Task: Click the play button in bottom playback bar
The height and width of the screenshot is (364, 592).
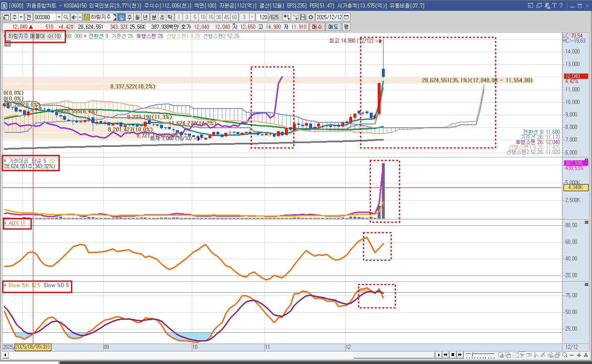Action: pos(439,355)
